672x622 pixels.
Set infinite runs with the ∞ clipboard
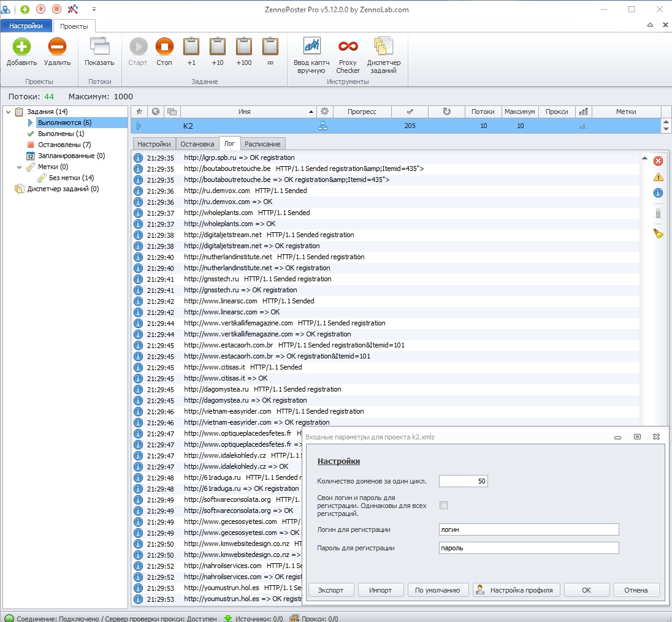coord(270,52)
